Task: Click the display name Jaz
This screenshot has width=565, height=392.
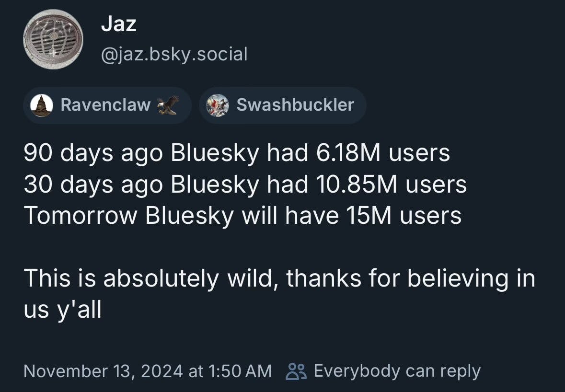Action: click(x=118, y=24)
